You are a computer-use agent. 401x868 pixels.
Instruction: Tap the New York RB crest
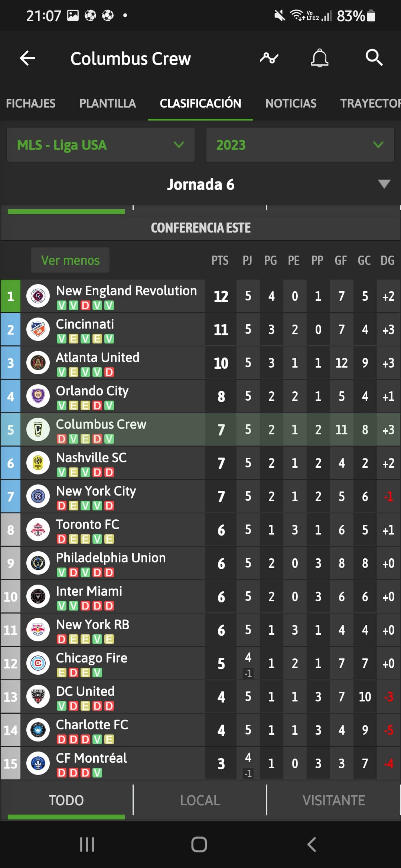pyautogui.click(x=38, y=630)
